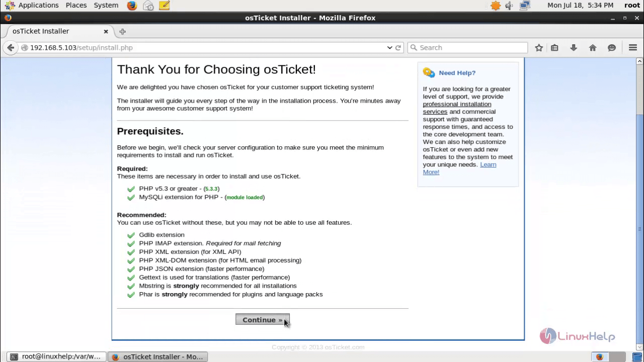644x362 pixels.
Task: Open a new tab with the plus button
Action: point(122,31)
